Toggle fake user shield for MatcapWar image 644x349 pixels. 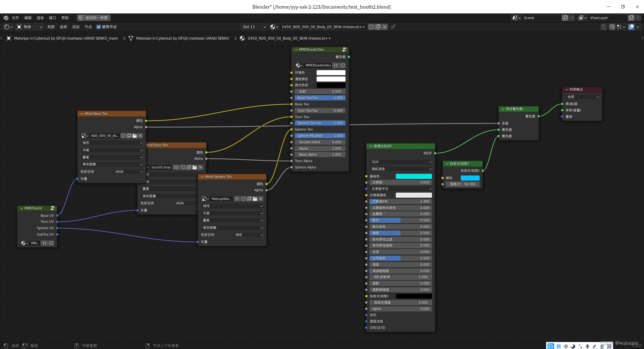(x=244, y=199)
